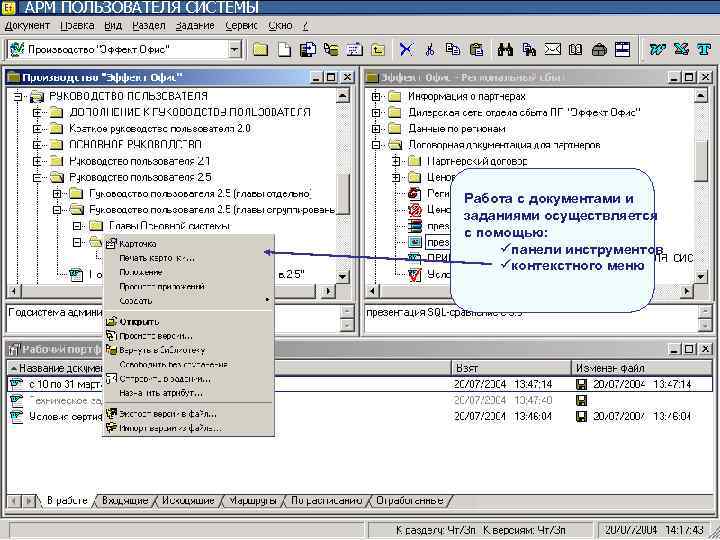Open the 'Задание' menu

click(x=195, y=26)
